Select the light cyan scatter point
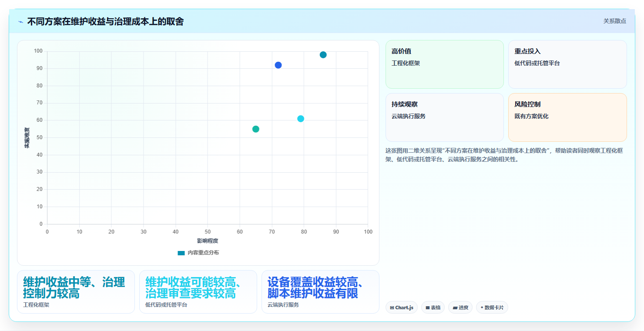Screen dimensions: 644x331 pyautogui.click(x=301, y=119)
